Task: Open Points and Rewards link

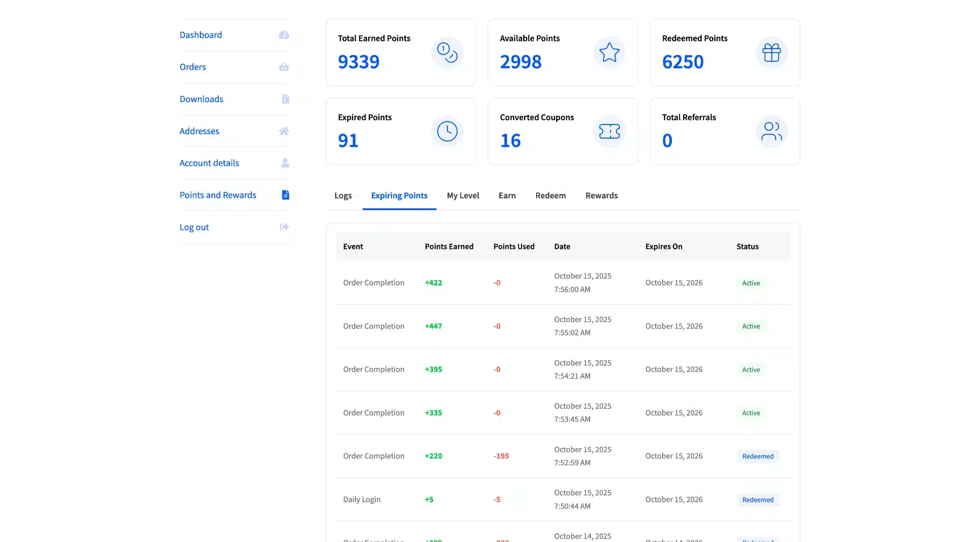Action: click(218, 195)
